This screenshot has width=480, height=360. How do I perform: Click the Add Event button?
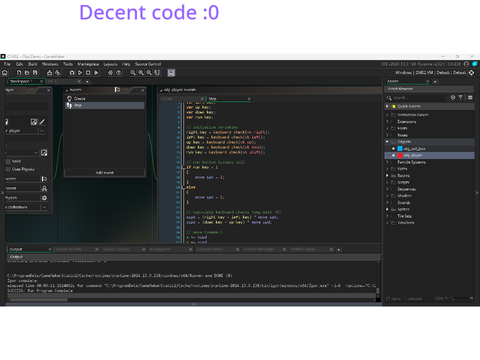[x=105, y=172]
